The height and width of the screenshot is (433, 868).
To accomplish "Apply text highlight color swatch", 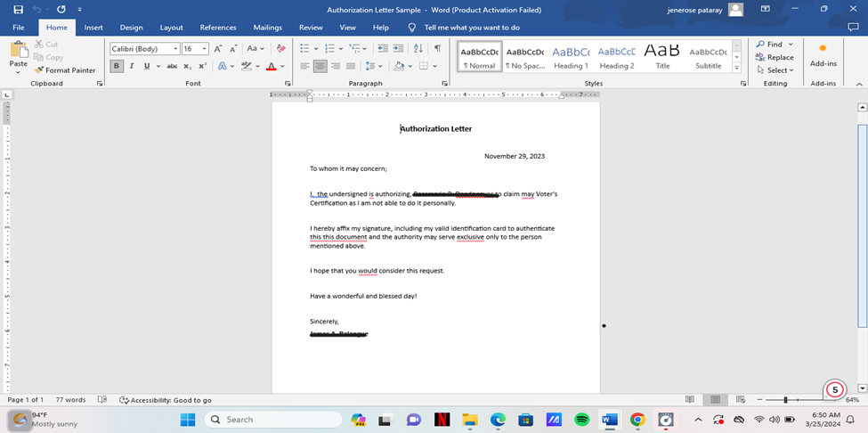I will (247, 66).
